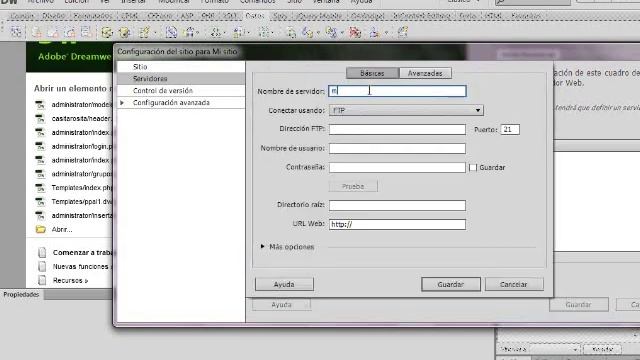The height and width of the screenshot is (360, 640).
Task: Click the Prueba test button
Action: 353,186
